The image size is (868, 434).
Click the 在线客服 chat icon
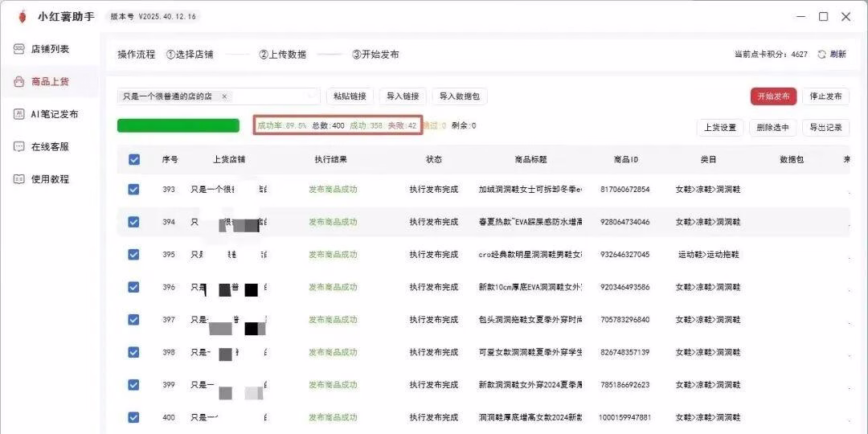click(19, 146)
